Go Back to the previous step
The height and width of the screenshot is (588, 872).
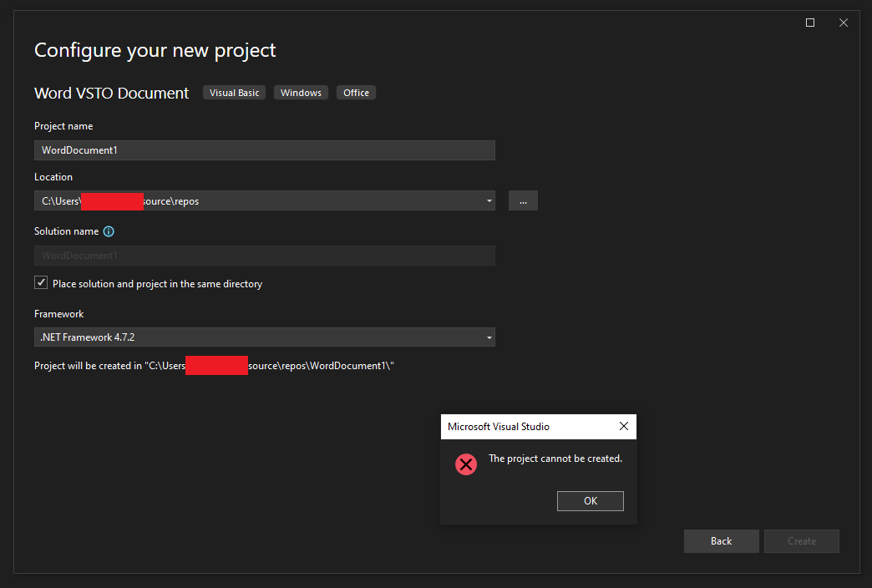point(722,540)
